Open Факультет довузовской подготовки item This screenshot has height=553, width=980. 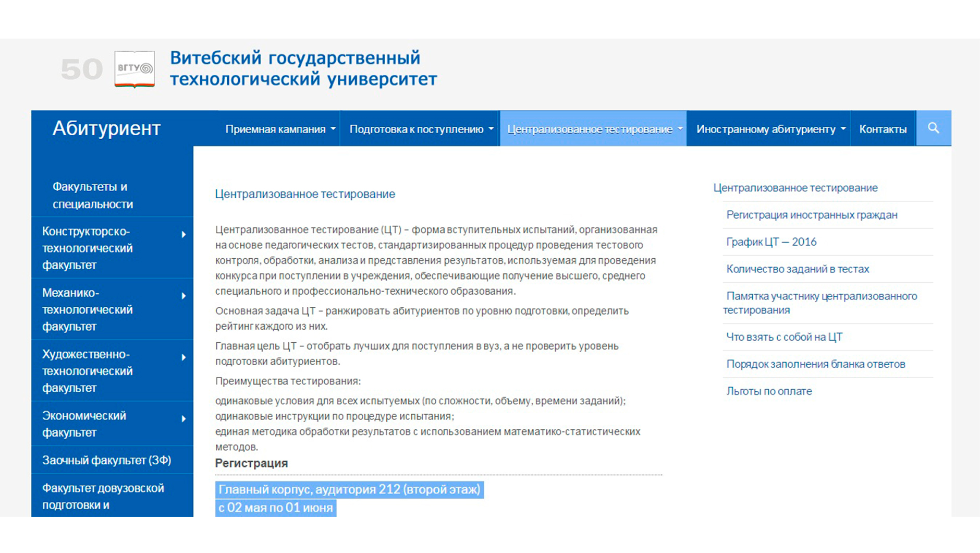pos(103,497)
